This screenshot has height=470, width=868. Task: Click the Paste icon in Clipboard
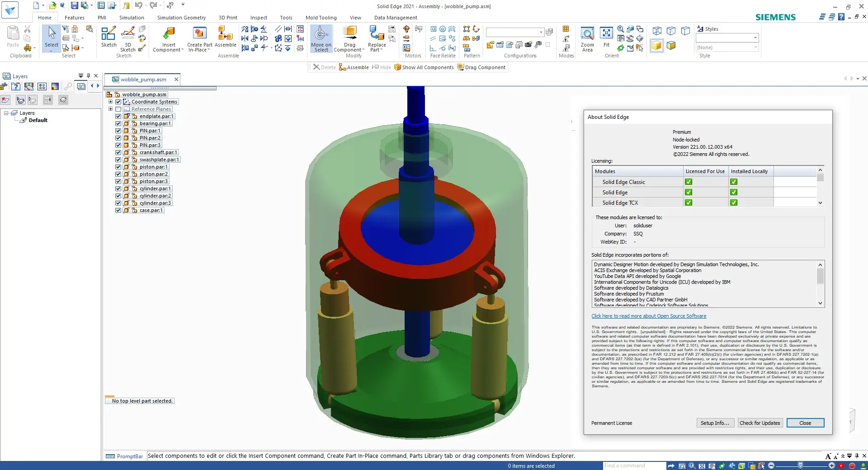pos(13,37)
